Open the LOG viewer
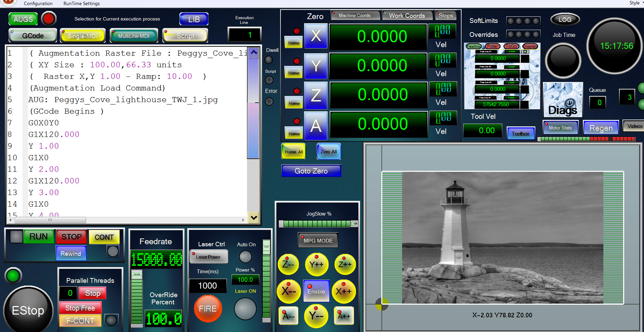This screenshot has width=644, height=332. [565, 20]
